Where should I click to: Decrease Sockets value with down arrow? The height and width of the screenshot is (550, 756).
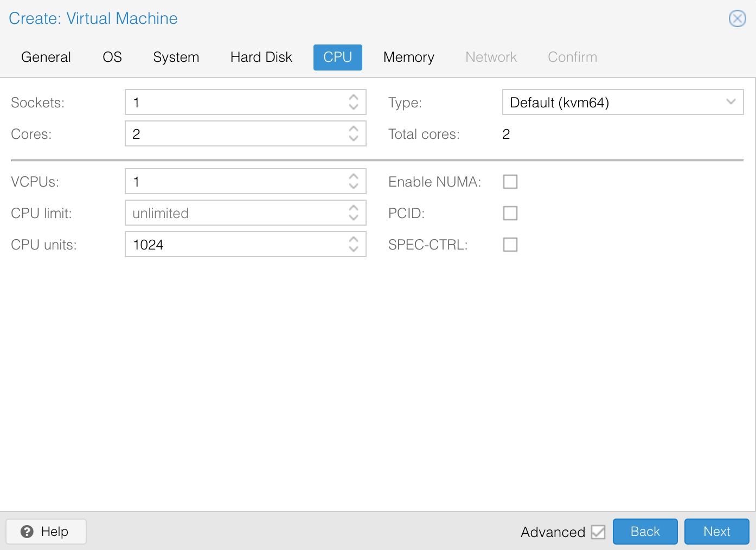pos(354,107)
